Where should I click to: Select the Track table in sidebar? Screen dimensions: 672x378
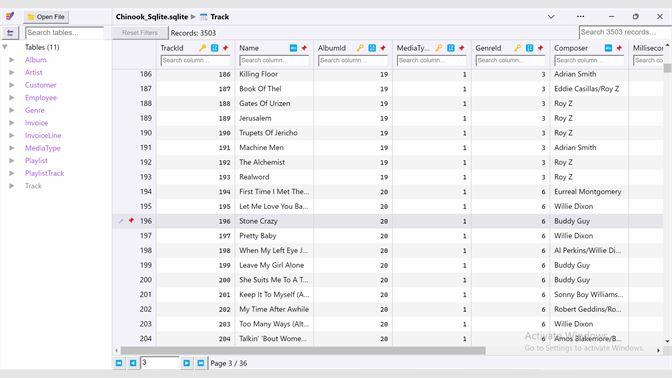(33, 186)
